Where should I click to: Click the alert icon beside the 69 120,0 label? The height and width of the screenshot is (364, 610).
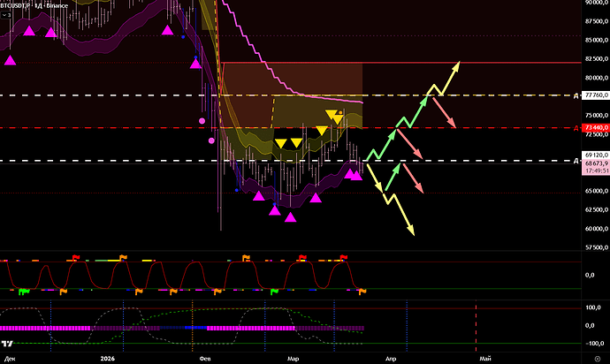pyautogui.click(x=575, y=161)
